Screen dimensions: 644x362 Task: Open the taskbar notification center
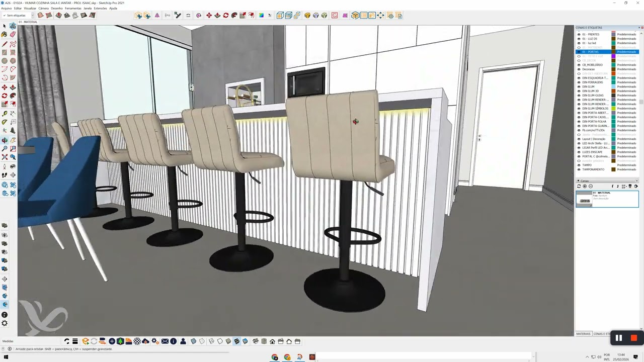pos(636,357)
